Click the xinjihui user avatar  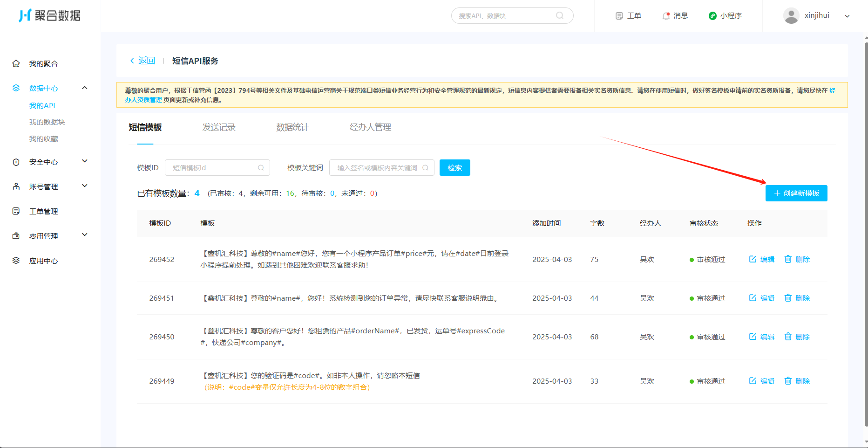(791, 15)
